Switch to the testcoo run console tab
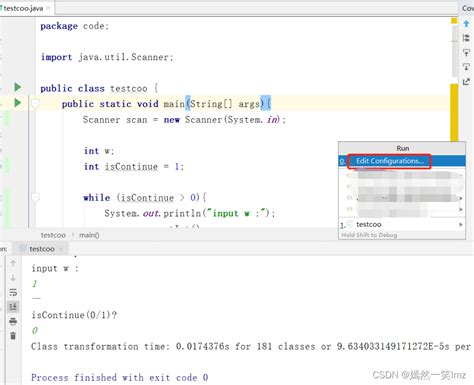 pyautogui.click(x=41, y=249)
